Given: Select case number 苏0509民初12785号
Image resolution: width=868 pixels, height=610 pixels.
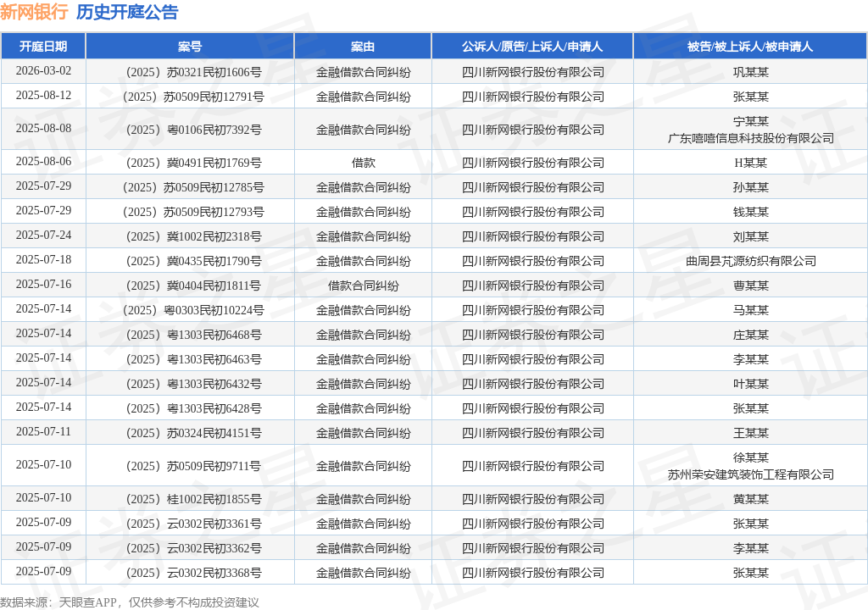Looking at the screenshot, I should (194, 187).
